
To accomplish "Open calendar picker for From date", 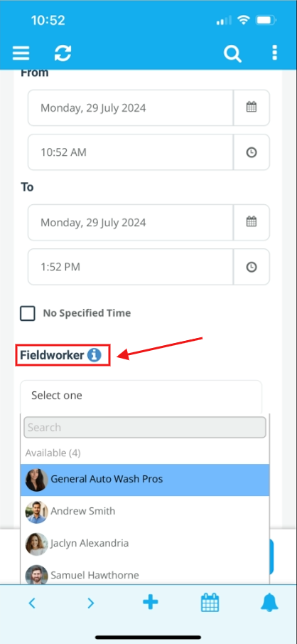I will click(252, 107).
